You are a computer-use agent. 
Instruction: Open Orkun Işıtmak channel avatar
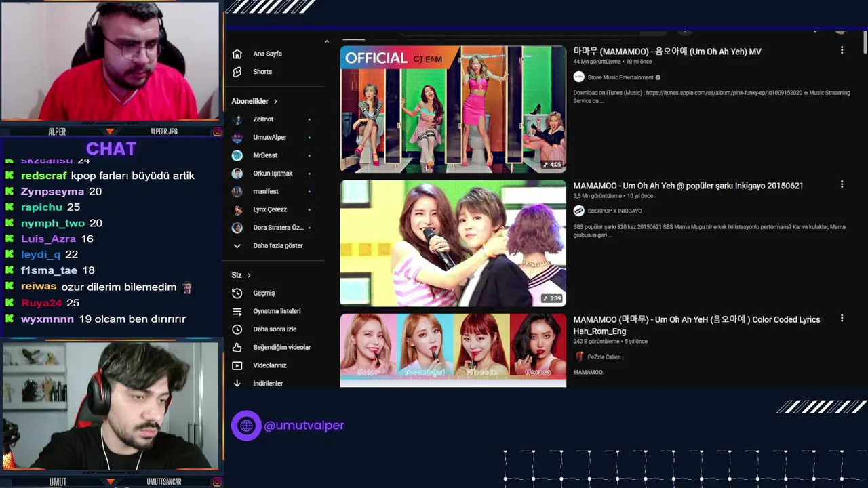pyautogui.click(x=237, y=174)
